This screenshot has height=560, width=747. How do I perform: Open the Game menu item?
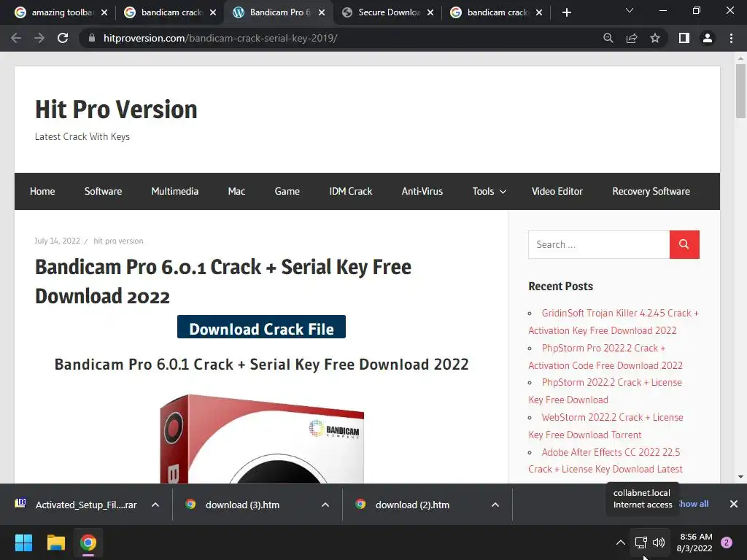[287, 192]
